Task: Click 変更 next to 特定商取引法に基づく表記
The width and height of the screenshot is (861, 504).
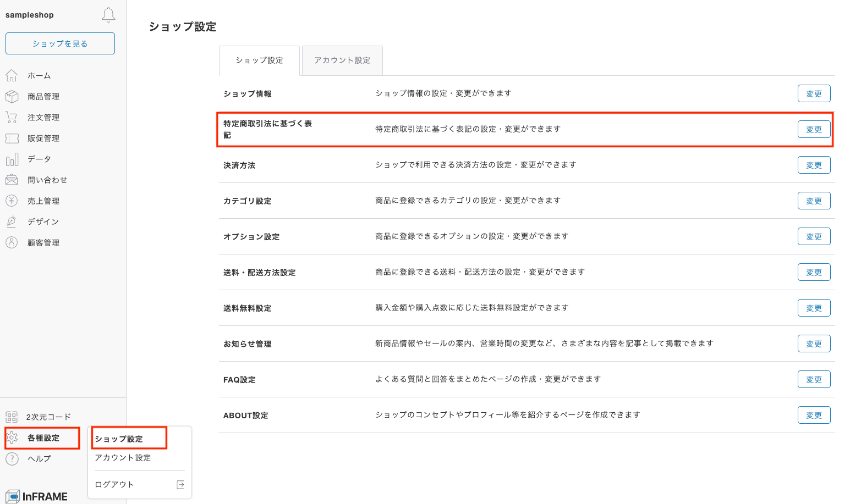Action: coord(814,129)
